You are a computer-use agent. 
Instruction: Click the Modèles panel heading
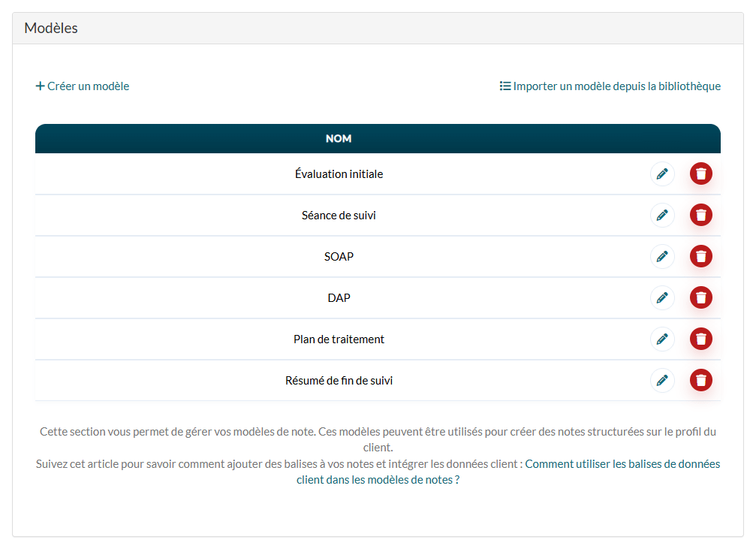[x=51, y=29]
